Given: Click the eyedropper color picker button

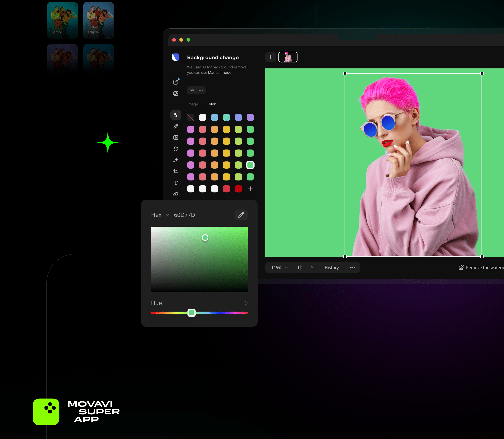Looking at the screenshot, I should [241, 215].
